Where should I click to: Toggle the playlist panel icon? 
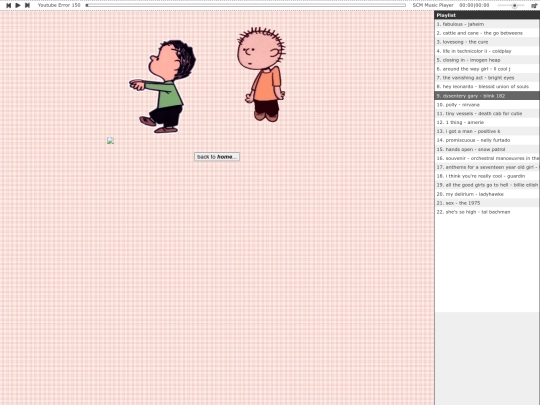point(534,6)
